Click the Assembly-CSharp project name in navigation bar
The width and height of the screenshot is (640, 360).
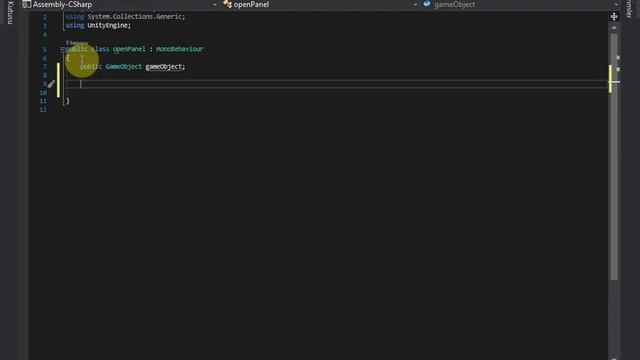tap(62, 4)
